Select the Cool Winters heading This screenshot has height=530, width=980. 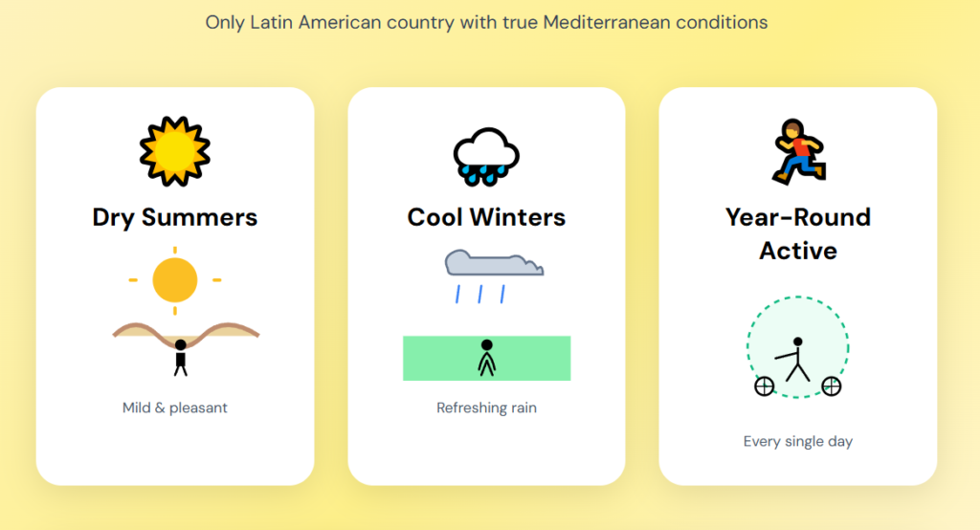[486, 217]
